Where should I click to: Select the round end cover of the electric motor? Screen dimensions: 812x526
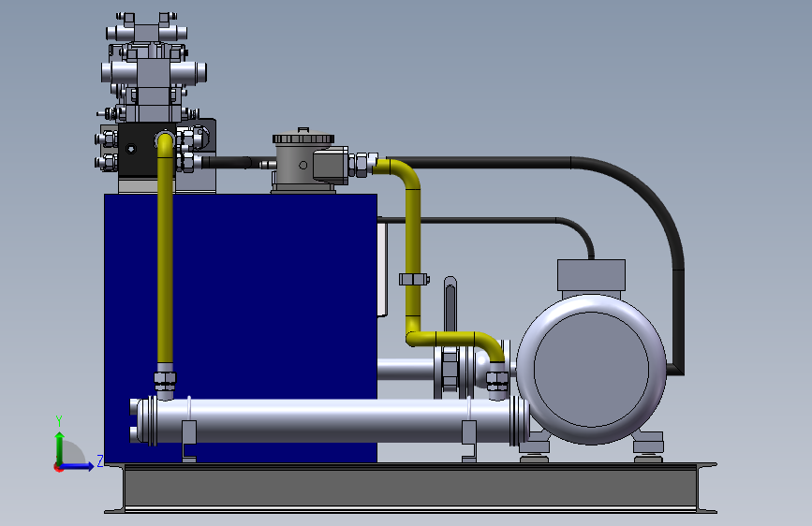click(x=591, y=369)
